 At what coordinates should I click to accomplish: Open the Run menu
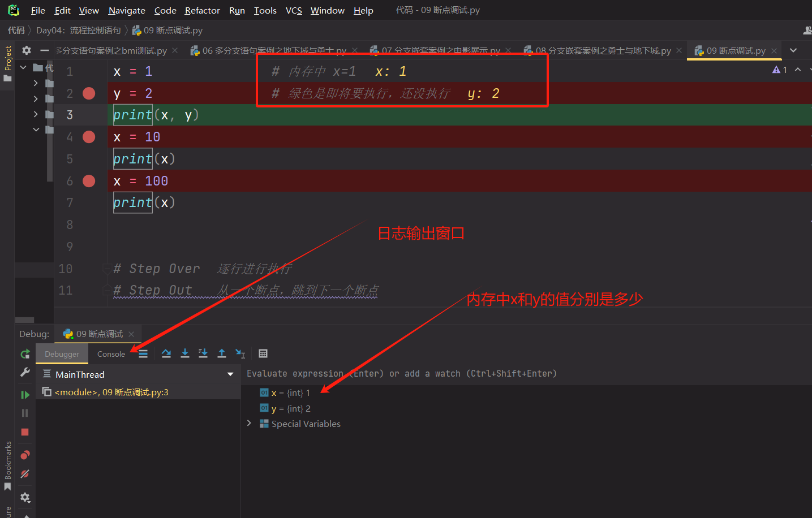pyautogui.click(x=237, y=10)
